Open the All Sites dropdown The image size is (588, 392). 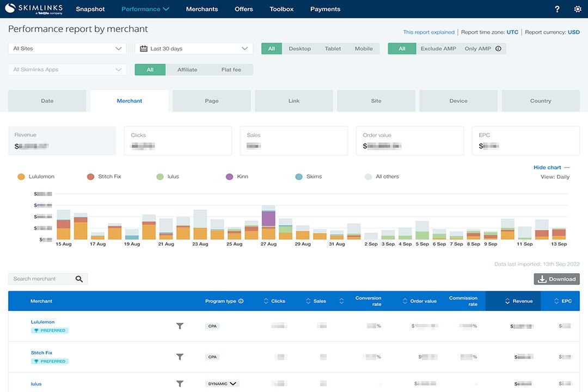(67, 48)
